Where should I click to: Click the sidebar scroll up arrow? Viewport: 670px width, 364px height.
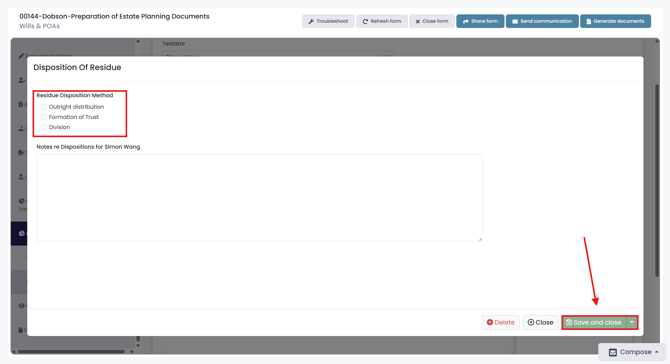click(138, 41)
